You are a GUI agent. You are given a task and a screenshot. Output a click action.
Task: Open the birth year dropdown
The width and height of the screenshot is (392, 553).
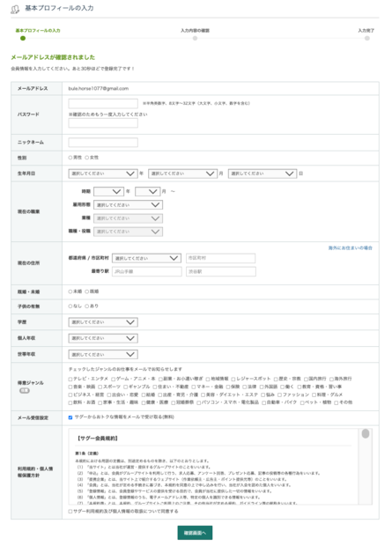(x=103, y=173)
